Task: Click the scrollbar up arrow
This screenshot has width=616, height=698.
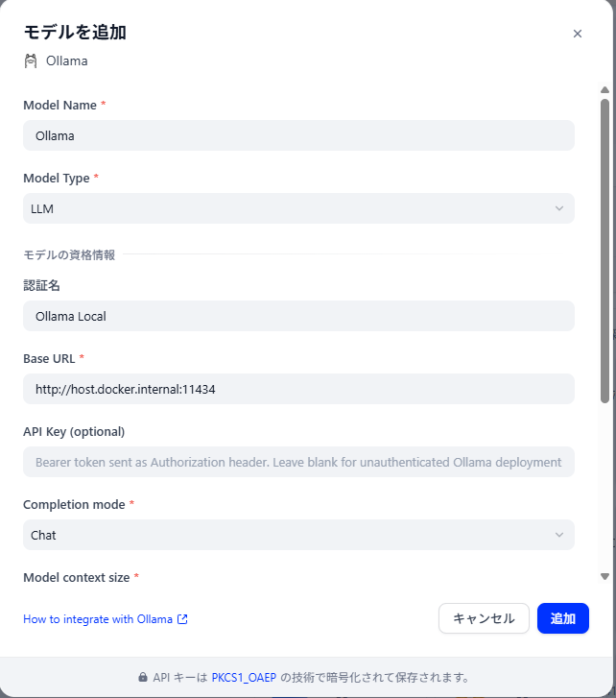Action: 604,90
